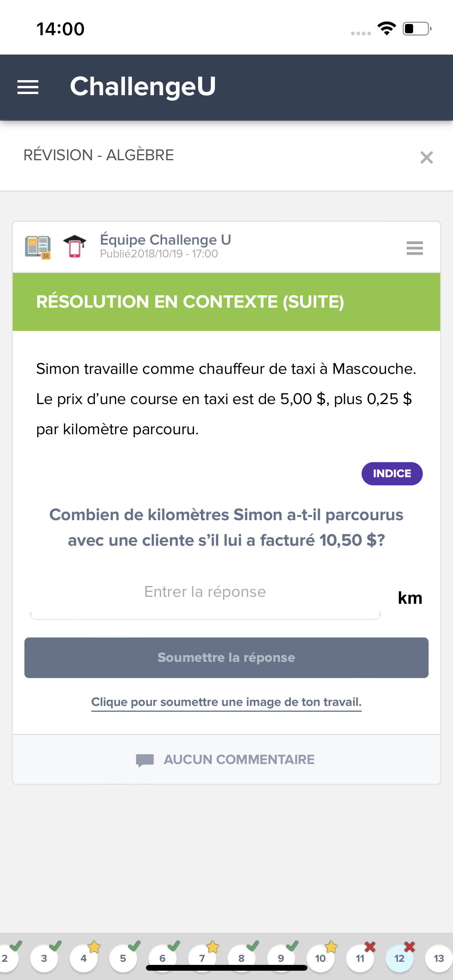Viewport: 453px width, 980px height.
Task: Select current question 12 bubble
Action: tap(399, 958)
